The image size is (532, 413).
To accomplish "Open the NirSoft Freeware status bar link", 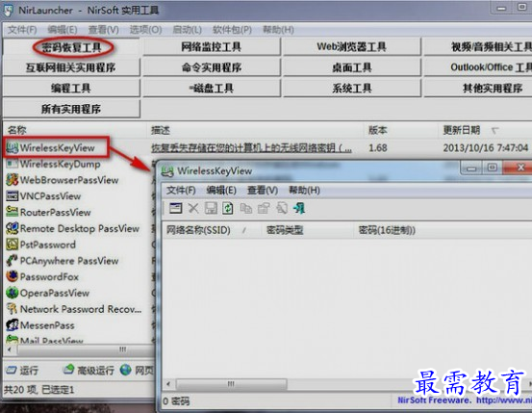I will coord(465,400).
